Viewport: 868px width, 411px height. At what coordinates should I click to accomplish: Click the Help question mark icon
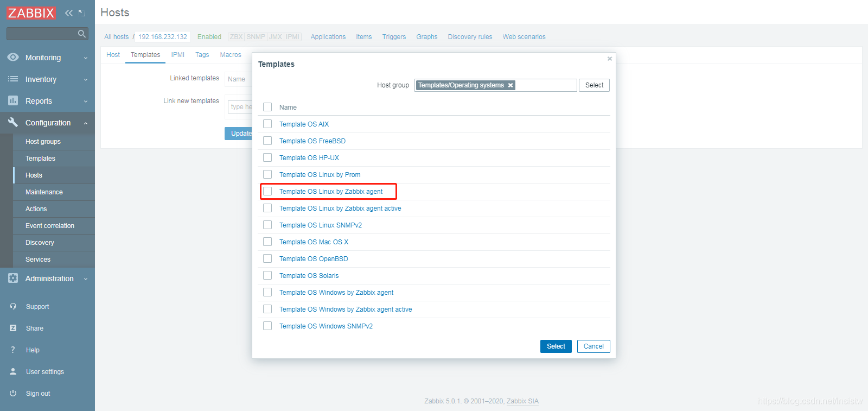pos(13,350)
